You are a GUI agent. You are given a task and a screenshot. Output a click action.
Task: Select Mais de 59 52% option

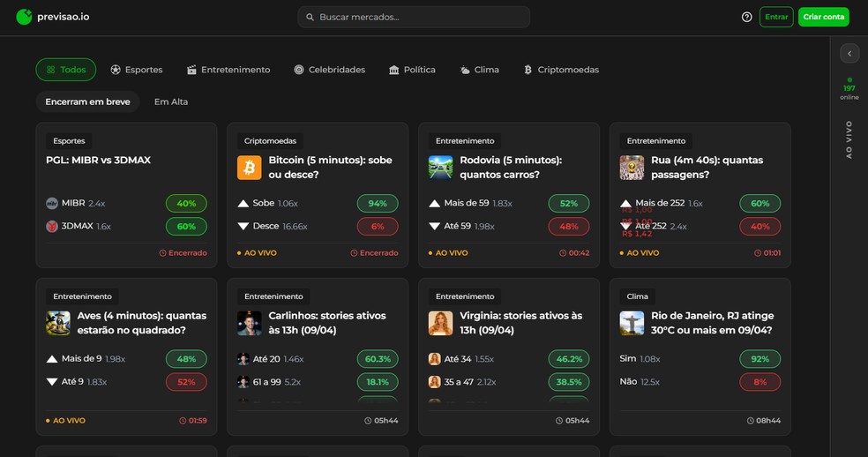tap(568, 203)
